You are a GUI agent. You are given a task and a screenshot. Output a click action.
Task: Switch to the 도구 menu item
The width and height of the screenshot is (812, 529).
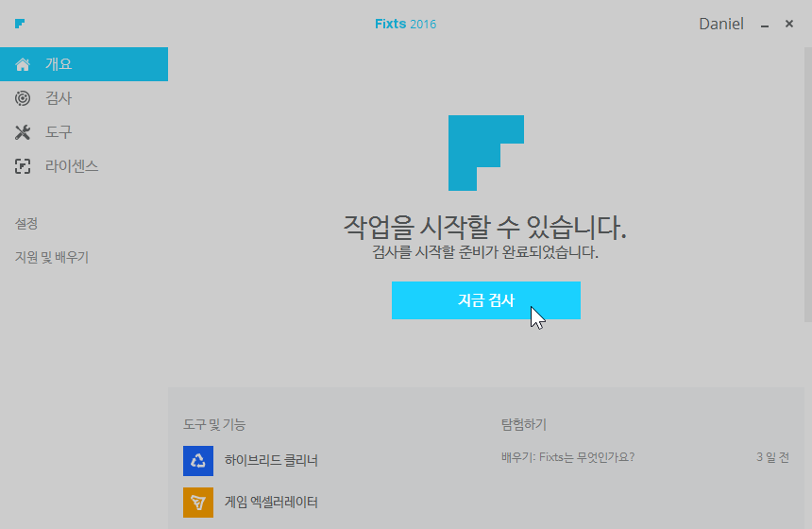point(84,132)
